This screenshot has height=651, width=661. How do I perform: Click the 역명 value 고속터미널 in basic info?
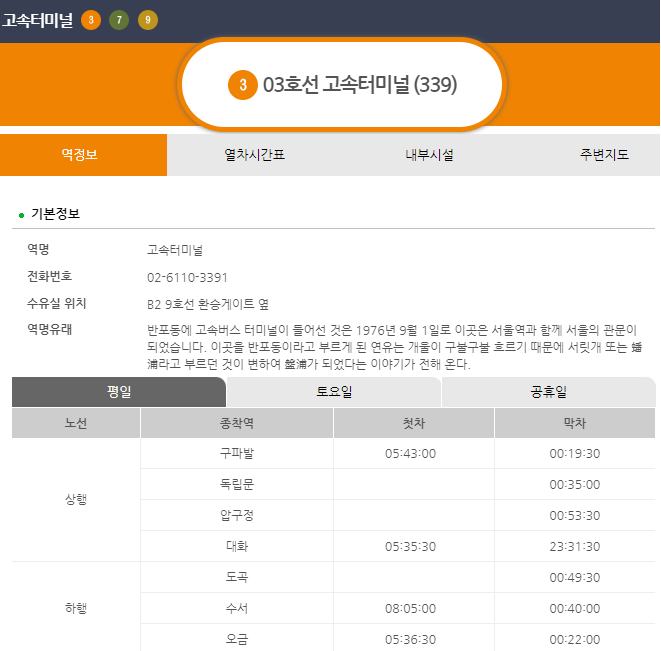tap(175, 250)
